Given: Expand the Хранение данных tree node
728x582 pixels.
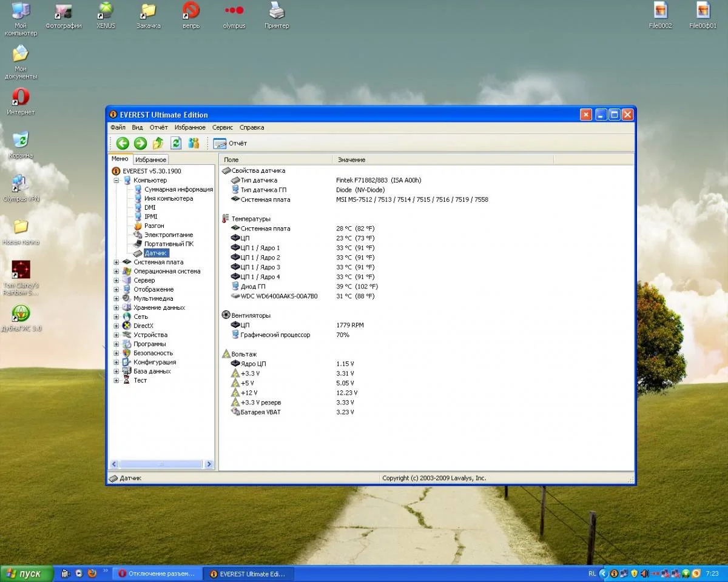Looking at the screenshot, I should pos(116,308).
